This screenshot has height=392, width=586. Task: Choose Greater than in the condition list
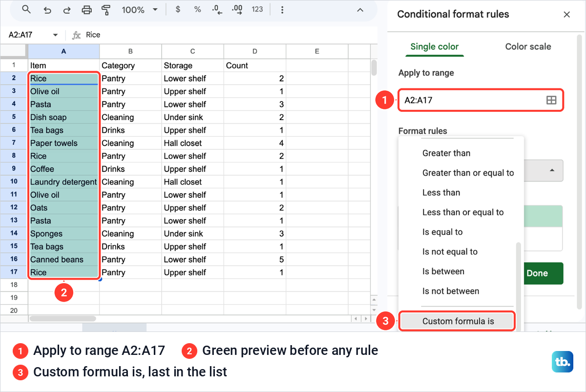[x=461, y=153]
